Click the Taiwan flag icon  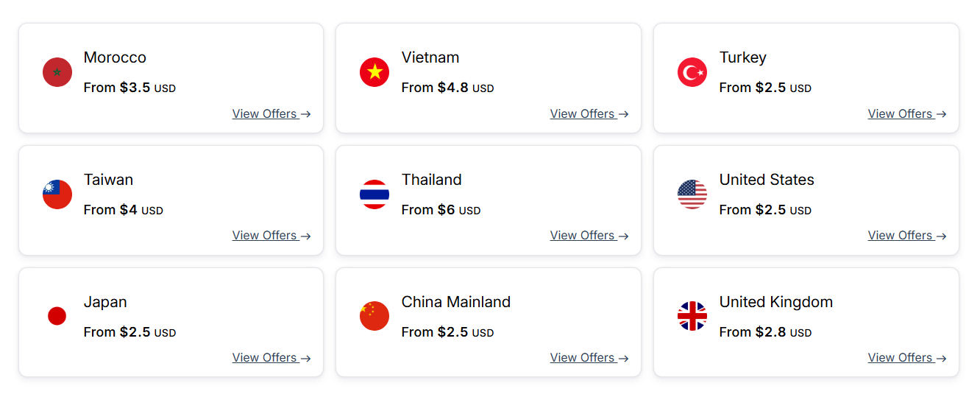click(57, 194)
